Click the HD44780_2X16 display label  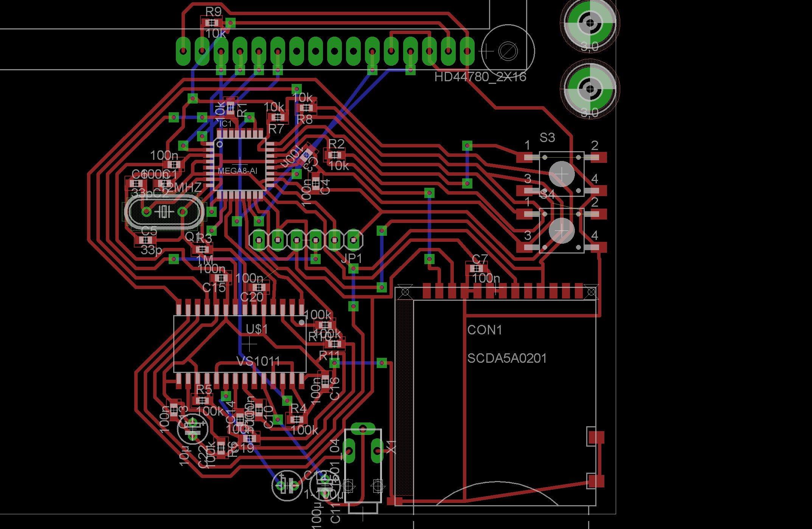(480, 77)
